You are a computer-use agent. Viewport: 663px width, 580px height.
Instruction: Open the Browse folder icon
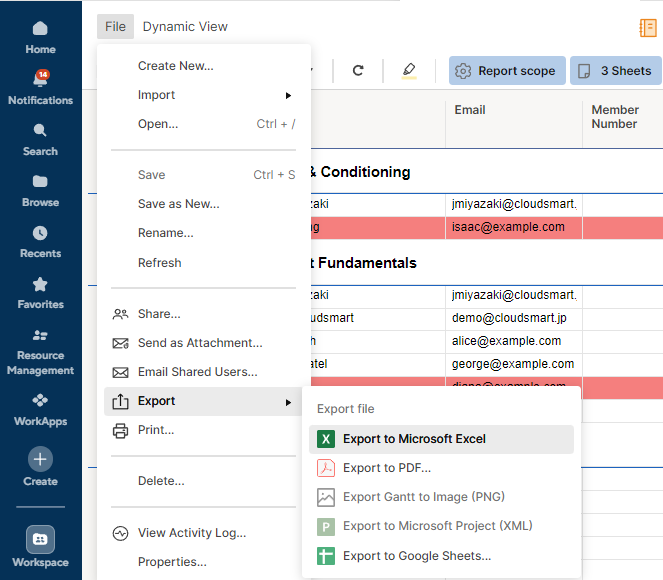click(x=40, y=181)
